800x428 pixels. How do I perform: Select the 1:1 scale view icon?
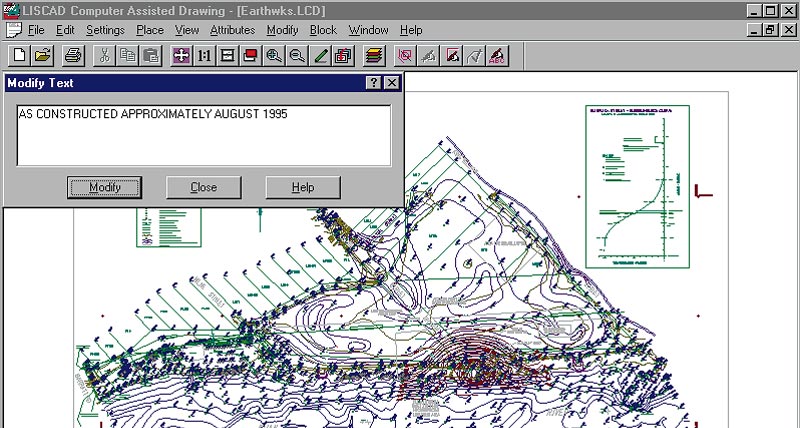(204, 55)
